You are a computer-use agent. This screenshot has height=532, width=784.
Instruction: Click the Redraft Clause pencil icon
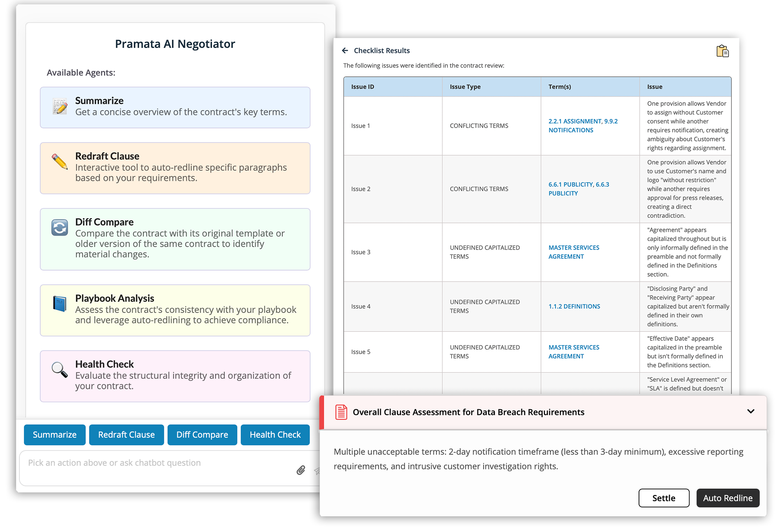[60, 161]
